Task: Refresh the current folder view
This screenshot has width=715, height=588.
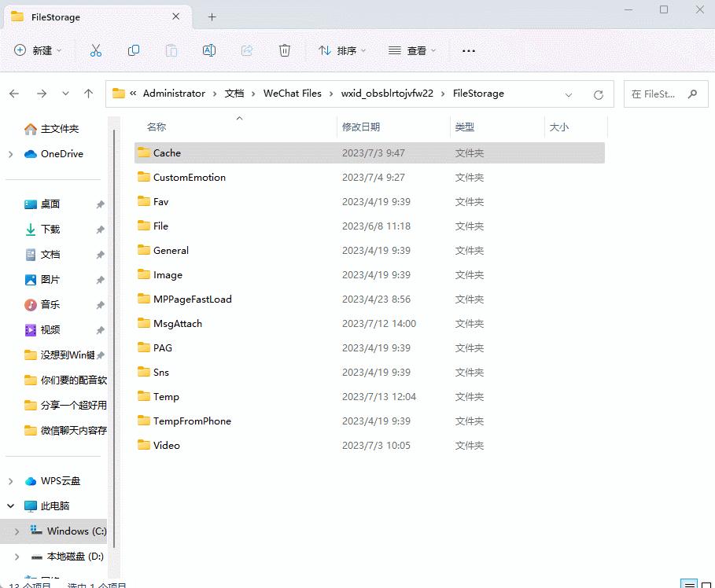Action: tap(599, 94)
